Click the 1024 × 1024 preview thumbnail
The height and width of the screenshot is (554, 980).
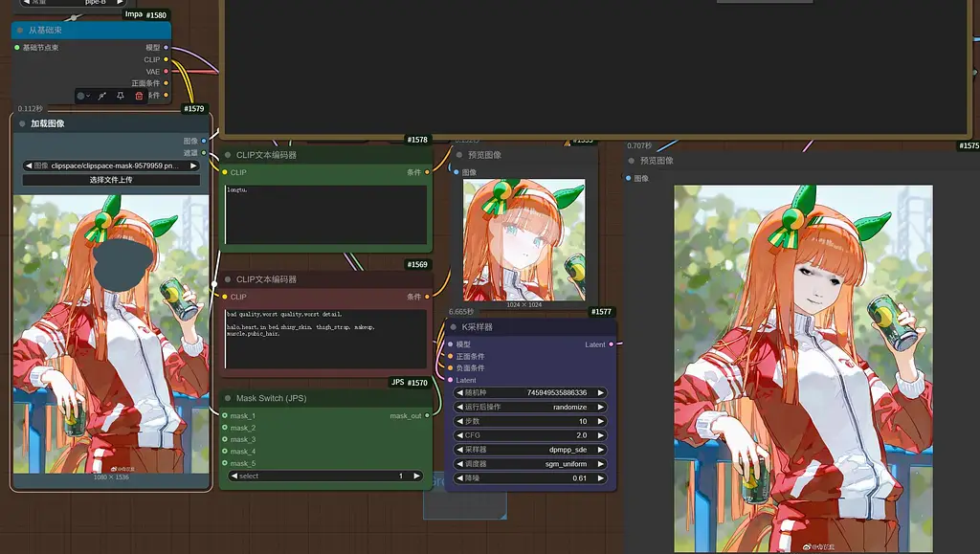tap(523, 240)
